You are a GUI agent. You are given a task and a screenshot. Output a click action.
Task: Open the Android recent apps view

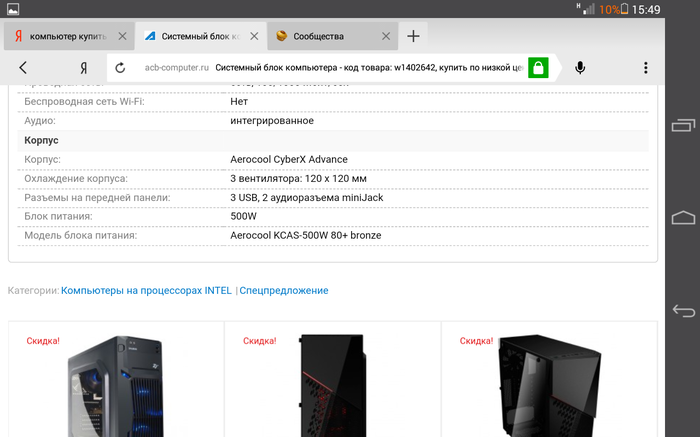click(x=683, y=125)
